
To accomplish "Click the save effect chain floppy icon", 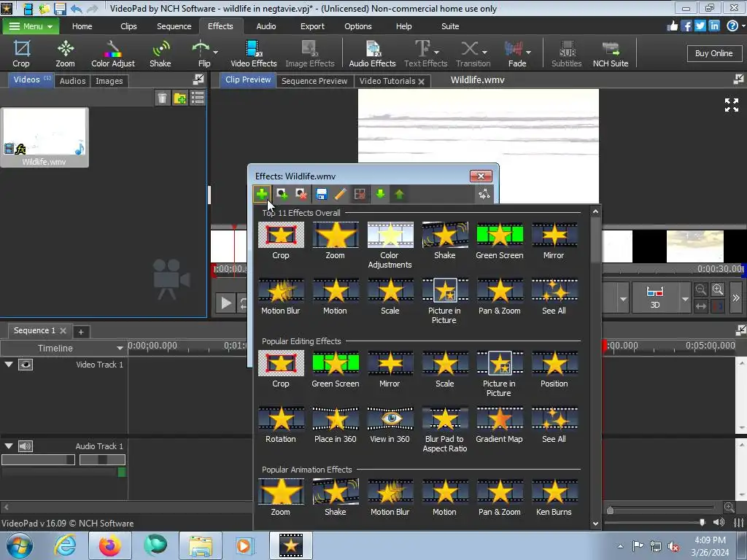I will pos(322,194).
